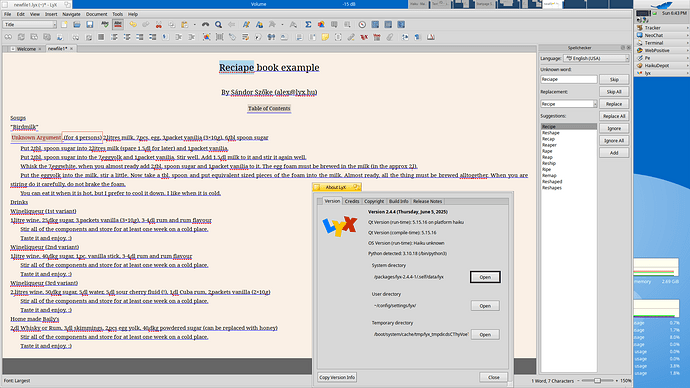This screenshot has width=690, height=388.
Task: Apply noun text style icon
Action: 259,25
